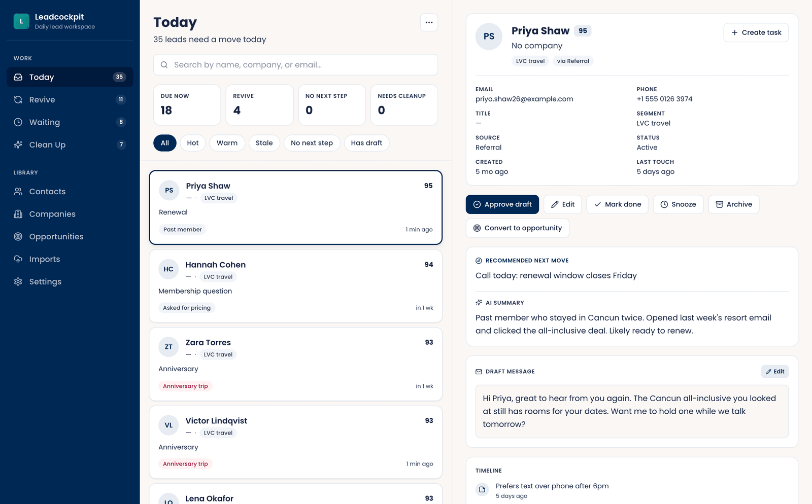Toggle the Has draft filter chip
The width and height of the screenshot is (812, 504).
(366, 143)
